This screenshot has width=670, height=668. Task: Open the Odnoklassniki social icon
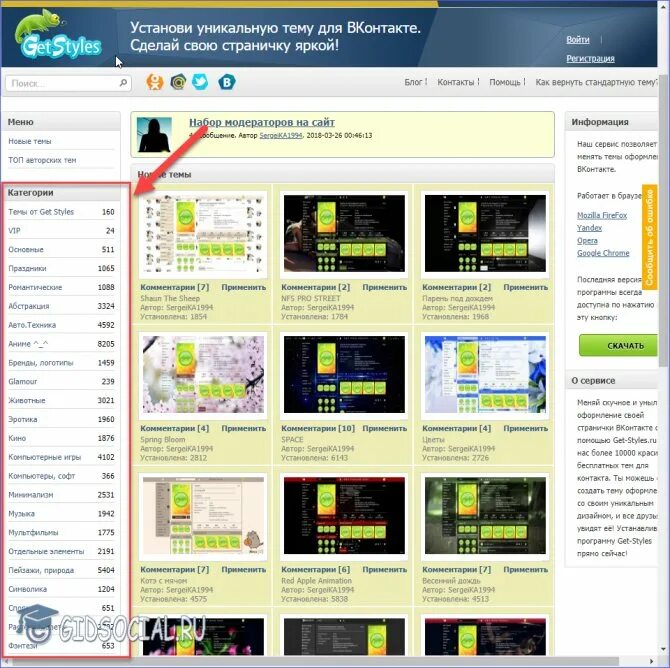click(x=155, y=82)
